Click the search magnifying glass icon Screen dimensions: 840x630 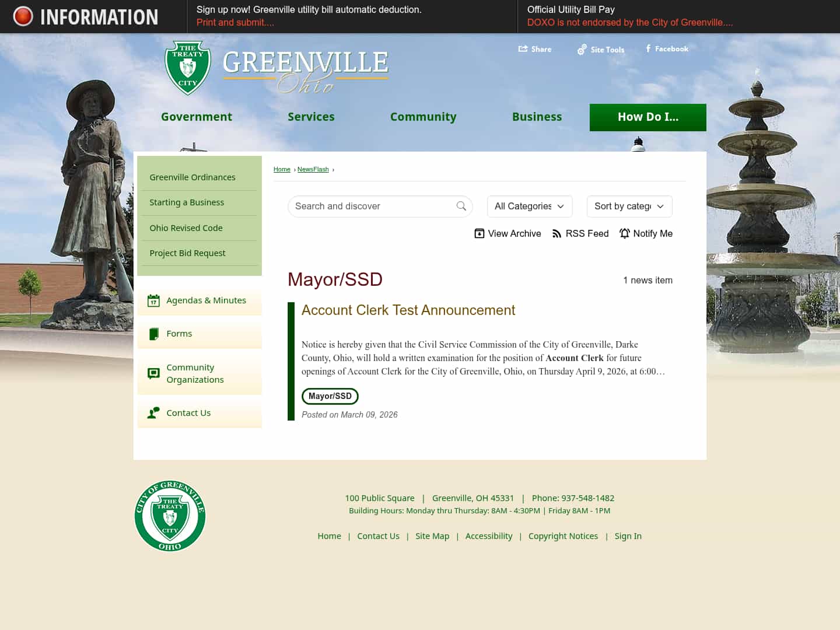(461, 206)
